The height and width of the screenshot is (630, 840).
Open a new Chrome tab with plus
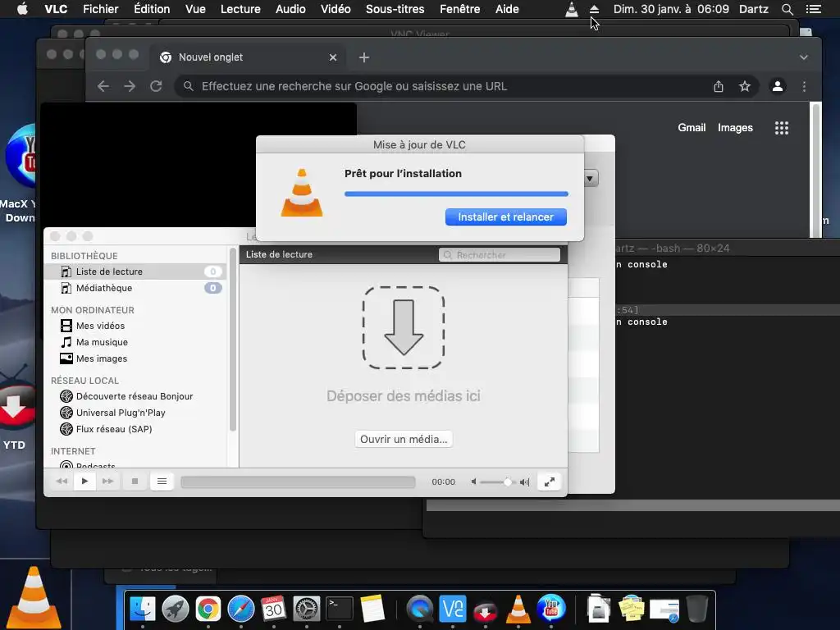pos(363,57)
